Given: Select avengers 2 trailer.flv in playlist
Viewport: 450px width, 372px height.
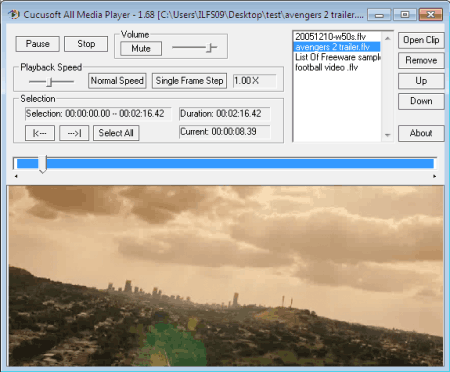Looking at the screenshot, I should 337,47.
